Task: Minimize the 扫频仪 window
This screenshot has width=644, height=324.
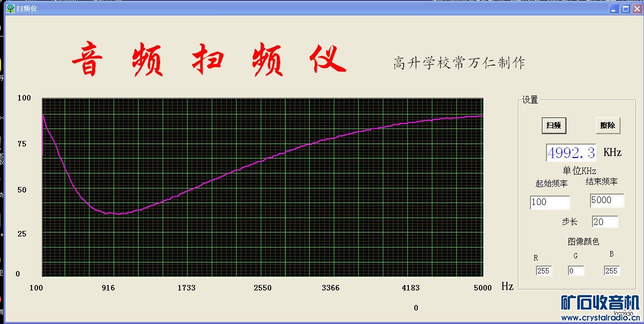Action: pos(614,8)
